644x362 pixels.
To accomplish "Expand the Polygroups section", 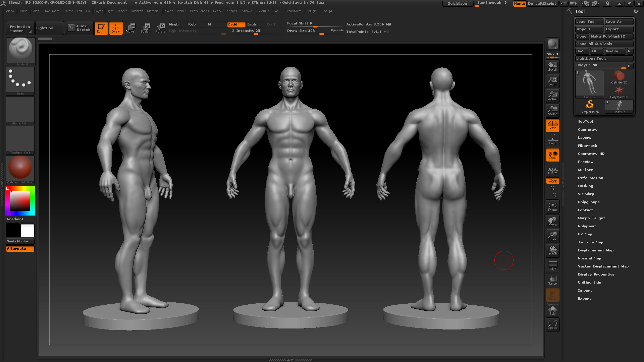I will click(588, 202).
